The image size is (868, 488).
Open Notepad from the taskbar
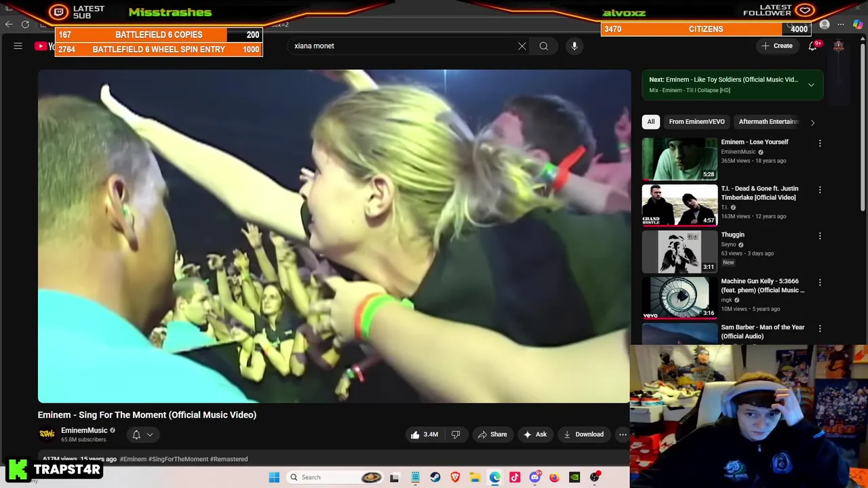point(415,477)
